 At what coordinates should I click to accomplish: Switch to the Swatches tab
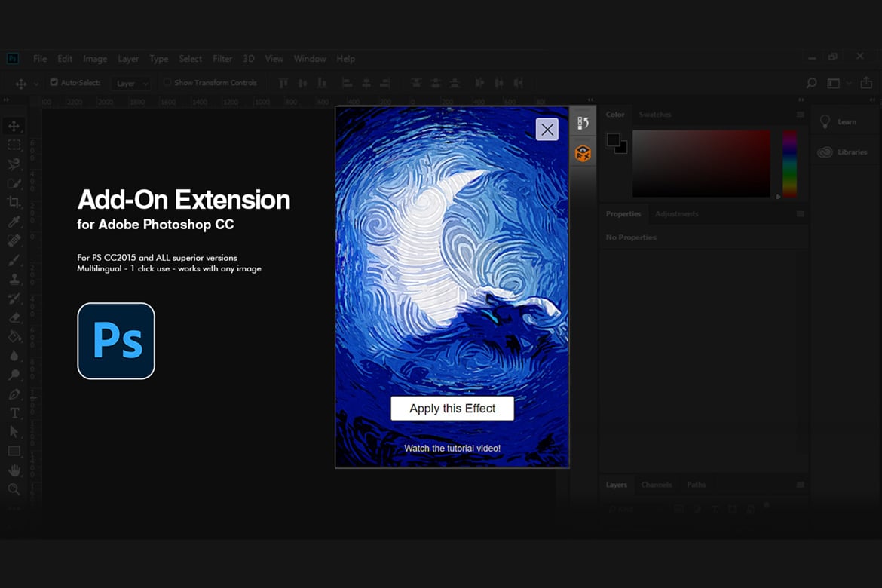point(655,115)
